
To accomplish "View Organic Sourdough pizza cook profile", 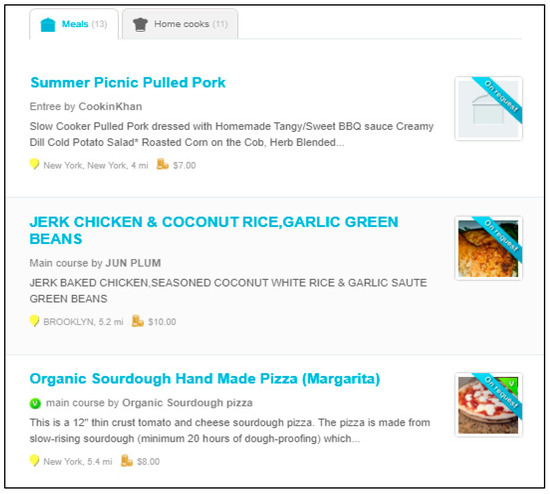I will (187, 403).
